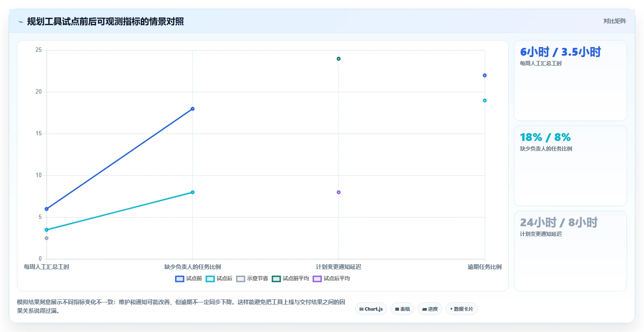Click the blue 试点前 legend color box
The image size is (644, 332).
[x=180, y=278]
